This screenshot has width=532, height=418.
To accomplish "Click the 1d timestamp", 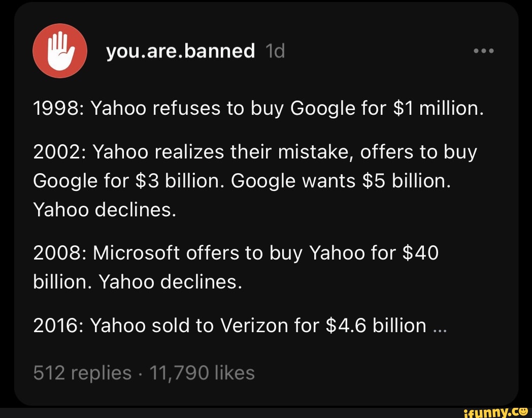I will (x=275, y=51).
